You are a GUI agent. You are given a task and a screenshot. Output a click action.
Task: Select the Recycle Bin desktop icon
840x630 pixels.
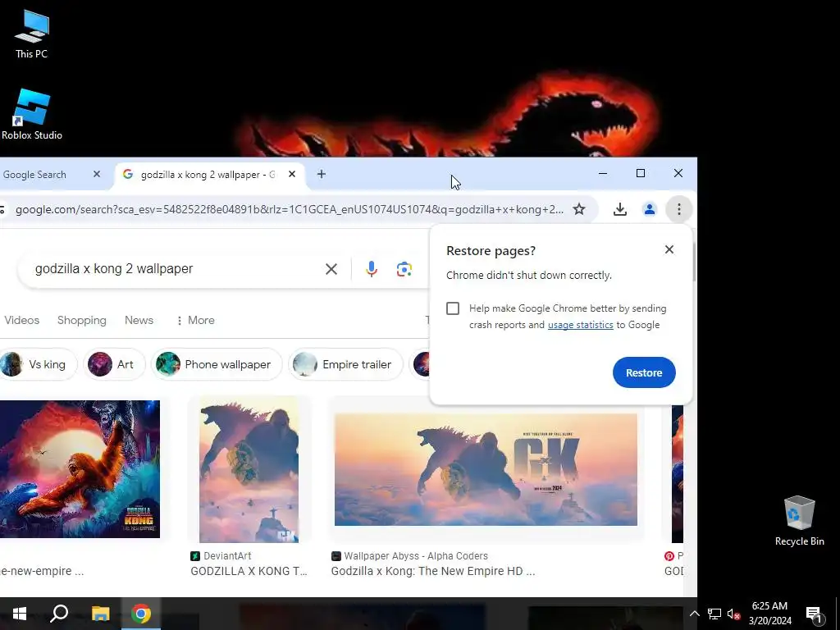(x=799, y=521)
